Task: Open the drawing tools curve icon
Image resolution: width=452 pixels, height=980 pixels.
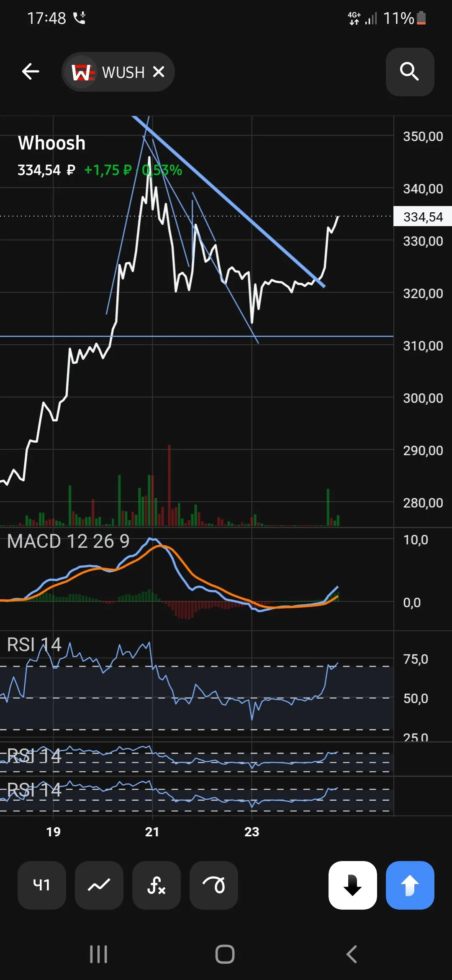Action: click(214, 885)
